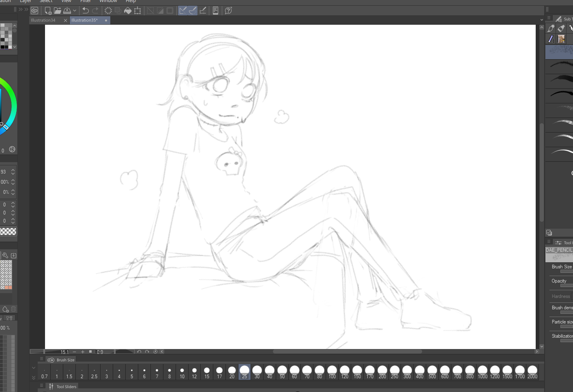Image resolution: width=573 pixels, height=392 pixels.
Task: Expand the save options dropdown arrow
Action: click(x=75, y=11)
